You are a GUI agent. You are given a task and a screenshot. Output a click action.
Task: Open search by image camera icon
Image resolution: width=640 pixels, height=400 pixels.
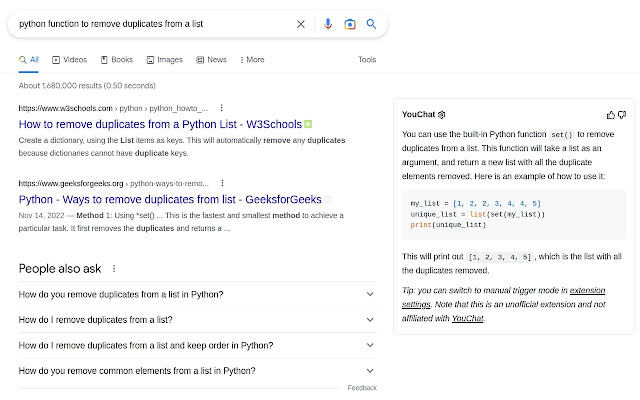click(349, 24)
